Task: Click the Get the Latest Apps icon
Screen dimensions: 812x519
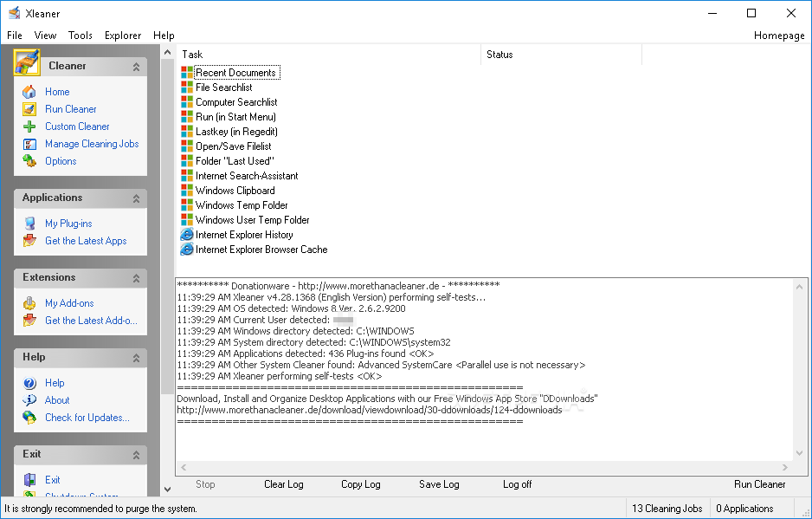Action: [x=29, y=241]
